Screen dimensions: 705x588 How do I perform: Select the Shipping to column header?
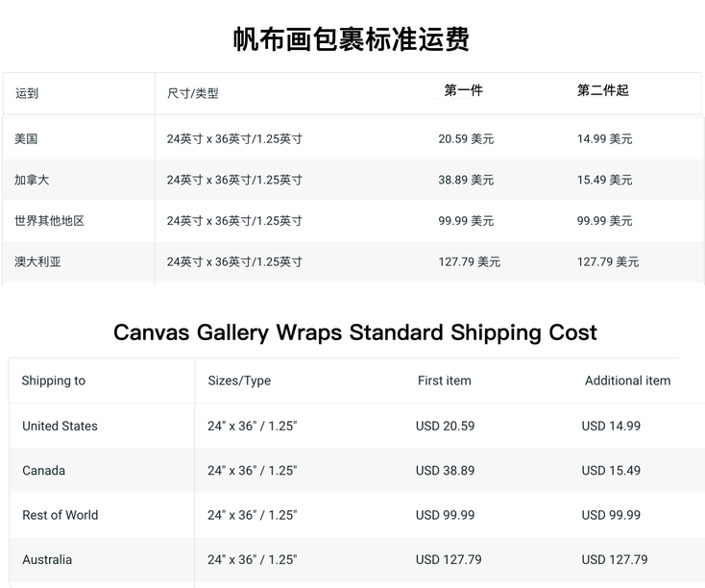point(54,380)
